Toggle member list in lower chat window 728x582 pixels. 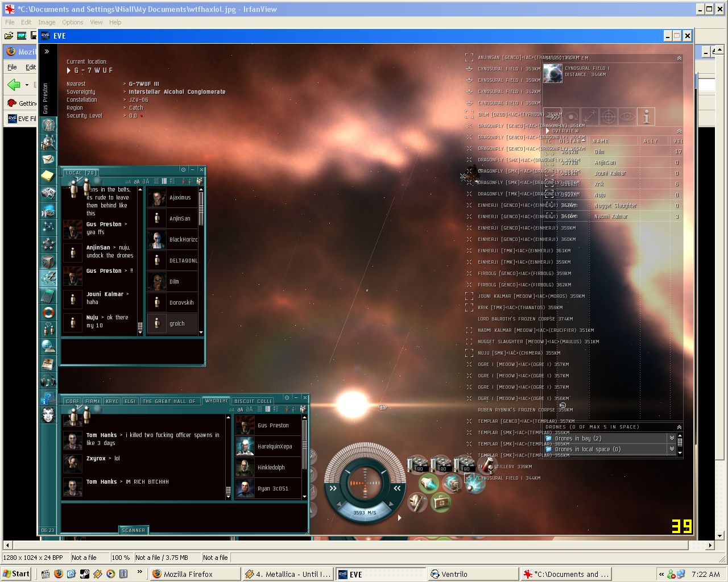tap(303, 409)
